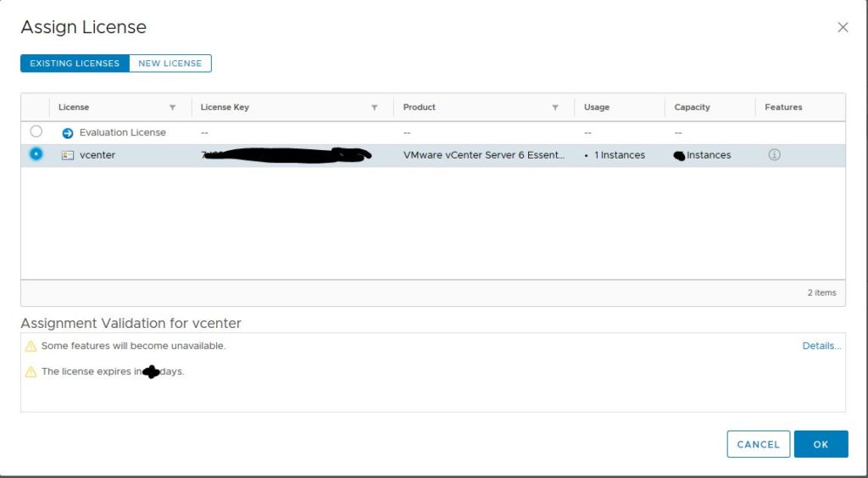Viewport: 868px width, 478px height.
Task: Click the Assignment Validation for vcenter heading
Action: 131,323
